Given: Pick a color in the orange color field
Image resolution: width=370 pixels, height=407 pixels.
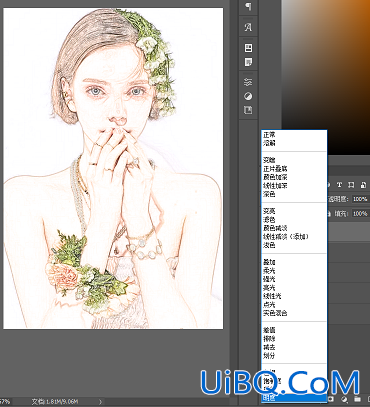Looking at the screenshot, I should pos(326,77).
